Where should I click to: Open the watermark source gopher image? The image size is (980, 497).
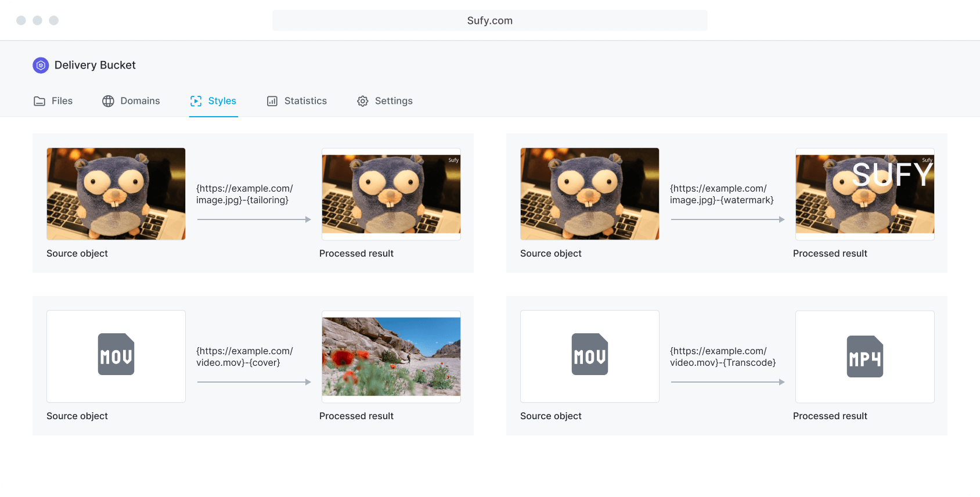[590, 194]
